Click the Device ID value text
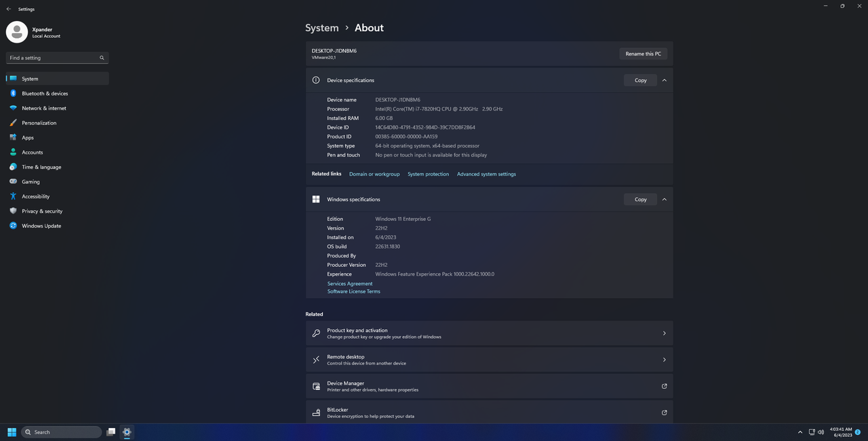Screen dimensions: 868x441 [425, 127]
